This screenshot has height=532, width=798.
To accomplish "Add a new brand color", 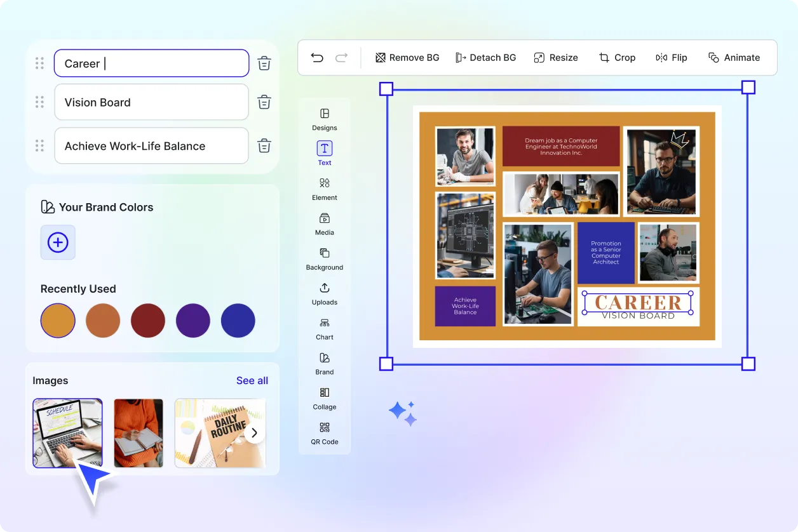I will tap(58, 243).
